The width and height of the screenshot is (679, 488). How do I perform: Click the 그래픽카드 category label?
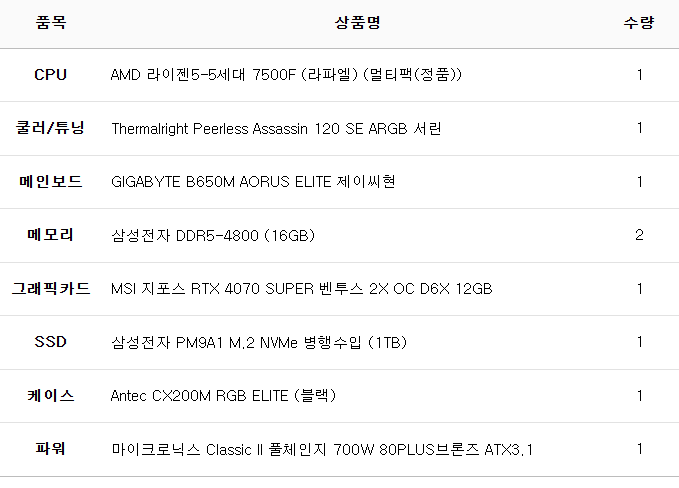point(50,289)
